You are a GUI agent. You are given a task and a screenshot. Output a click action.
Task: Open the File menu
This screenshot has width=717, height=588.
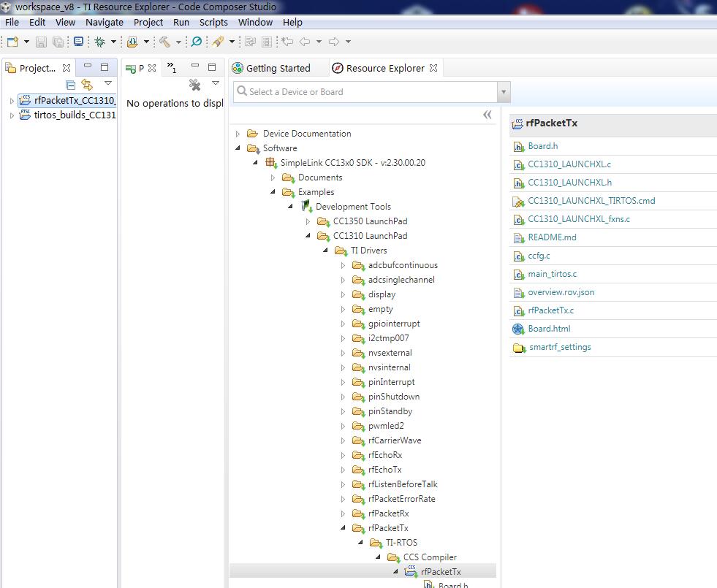coord(12,23)
